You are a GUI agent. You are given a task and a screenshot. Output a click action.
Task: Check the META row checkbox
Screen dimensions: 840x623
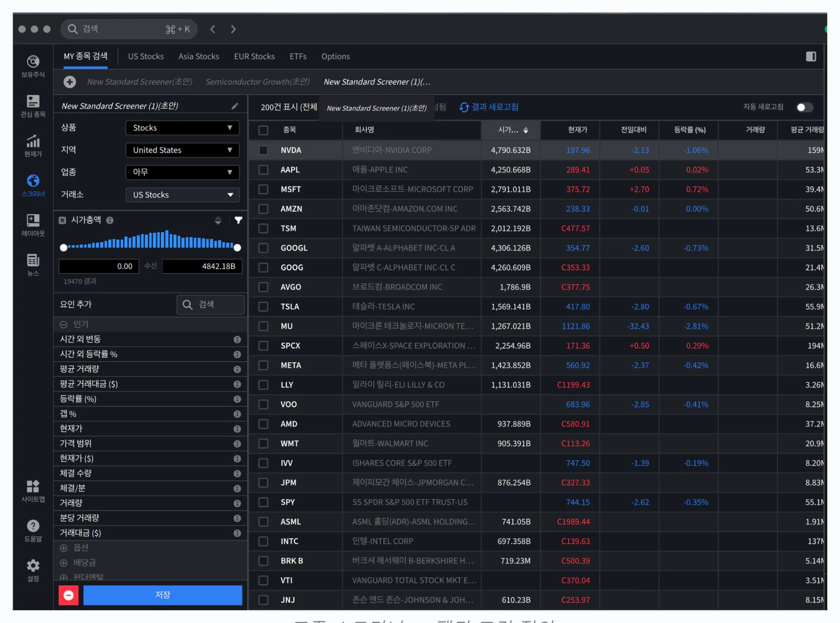click(x=263, y=365)
